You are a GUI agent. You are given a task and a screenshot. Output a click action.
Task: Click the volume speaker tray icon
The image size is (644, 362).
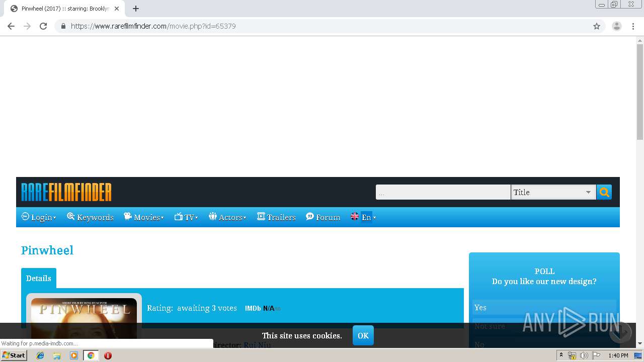tap(584, 355)
